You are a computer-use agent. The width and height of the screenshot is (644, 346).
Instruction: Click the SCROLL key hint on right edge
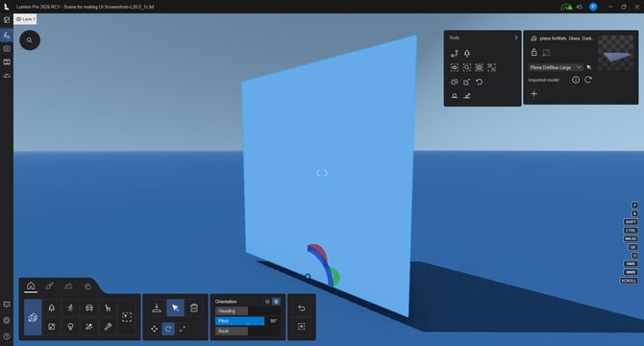click(629, 281)
